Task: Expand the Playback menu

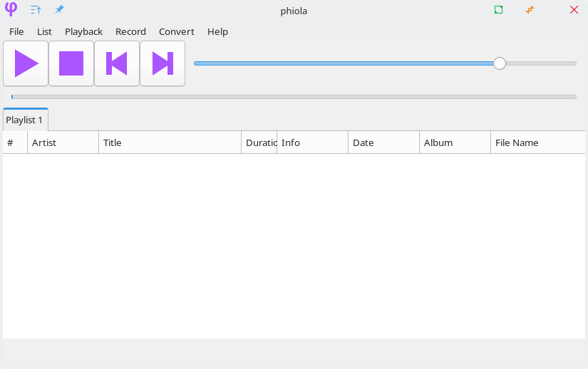Action: point(83,32)
